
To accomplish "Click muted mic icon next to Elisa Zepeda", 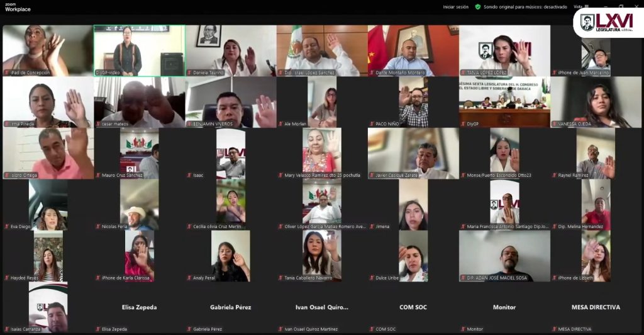I will coord(97,329).
